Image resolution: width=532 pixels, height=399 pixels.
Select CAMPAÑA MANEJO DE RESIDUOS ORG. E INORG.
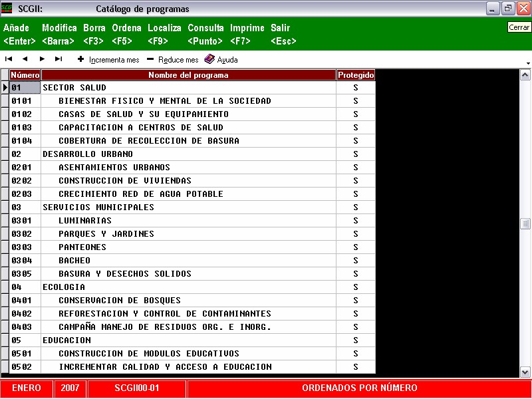(x=188, y=327)
